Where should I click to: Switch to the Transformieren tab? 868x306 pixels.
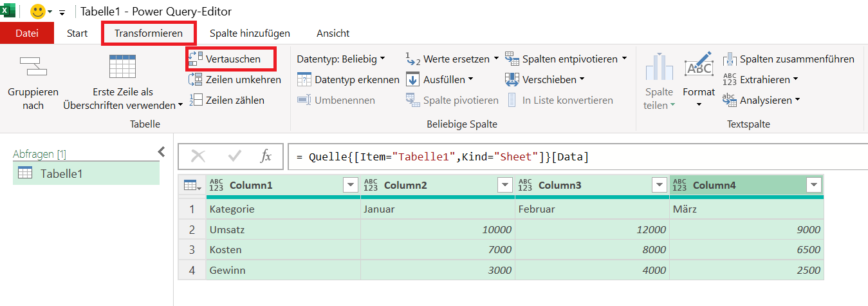[x=149, y=33]
